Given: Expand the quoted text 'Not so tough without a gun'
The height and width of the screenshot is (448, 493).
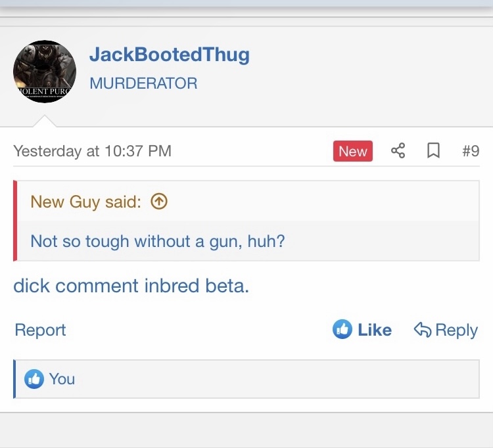Looking at the screenshot, I should 158,241.
